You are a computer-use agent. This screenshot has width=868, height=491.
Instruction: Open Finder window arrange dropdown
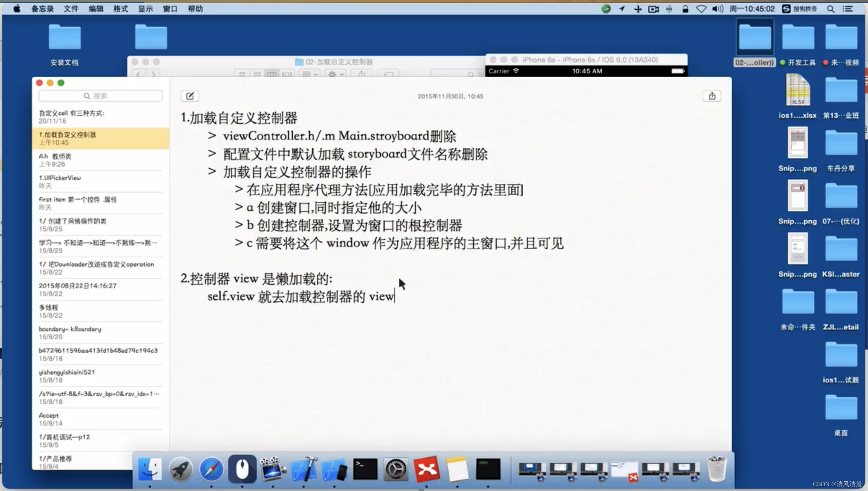coord(310,74)
